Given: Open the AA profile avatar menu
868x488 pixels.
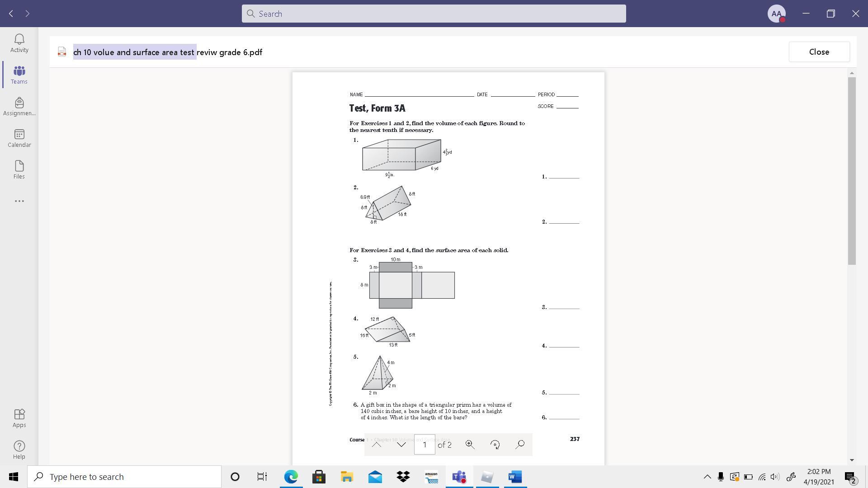Looking at the screenshot, I should 776,14.
